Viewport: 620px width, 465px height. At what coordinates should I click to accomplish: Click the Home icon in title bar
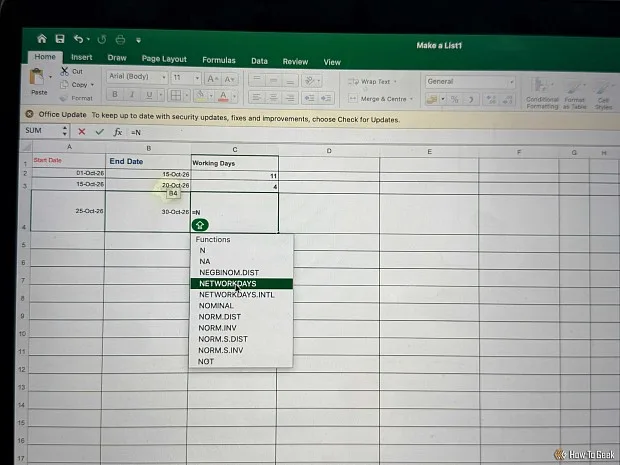pos(42,38)
